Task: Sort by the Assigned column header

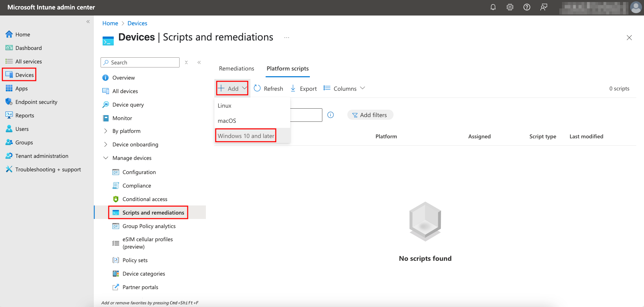Action: (479, 136)
